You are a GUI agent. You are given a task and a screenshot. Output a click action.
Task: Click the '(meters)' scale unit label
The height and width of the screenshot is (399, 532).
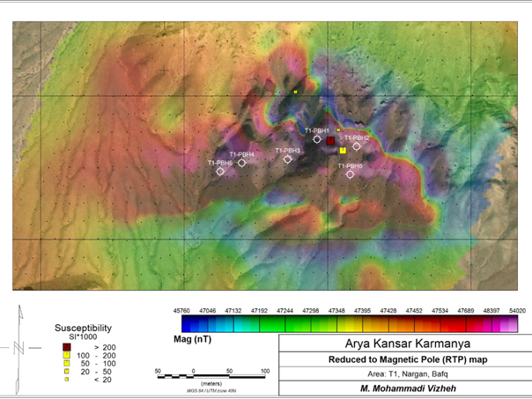click(211, 384)
